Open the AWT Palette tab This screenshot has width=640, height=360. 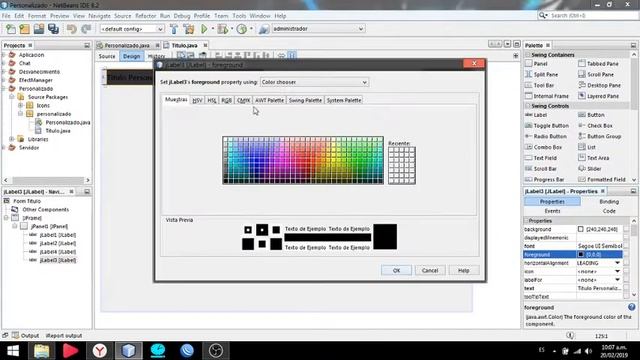[x=269, y=100]
